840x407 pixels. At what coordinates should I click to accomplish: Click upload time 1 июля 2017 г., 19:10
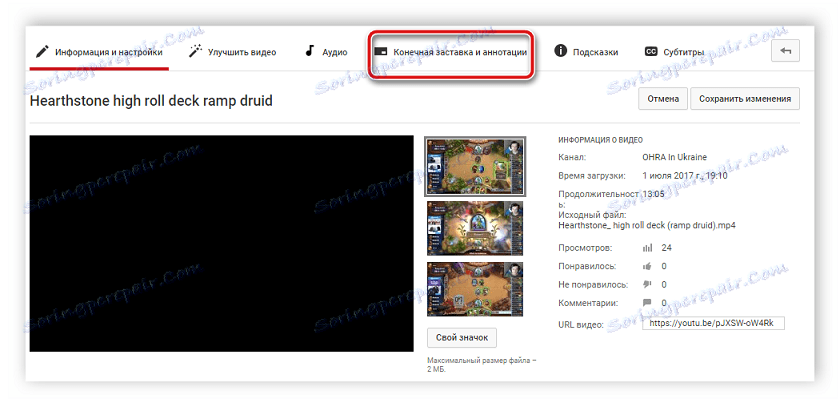pos(685,176)
